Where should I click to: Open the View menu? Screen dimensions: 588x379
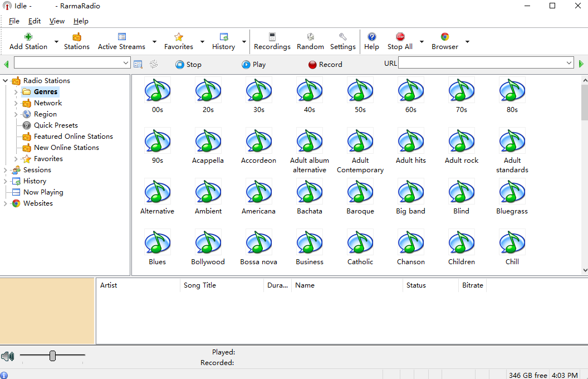coord(57,21)
